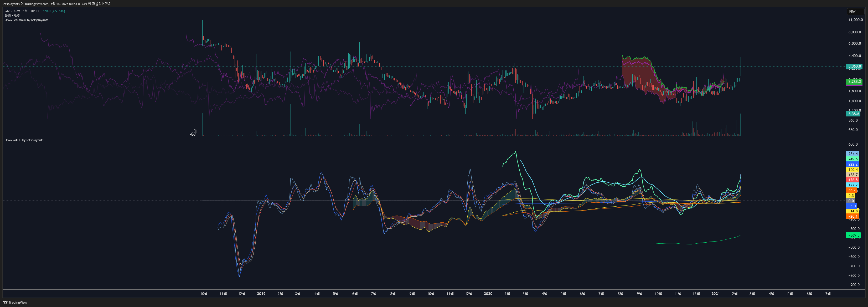Click the gray 0.0 zero-line label
The image size is (868, 307).
(851, 201)
